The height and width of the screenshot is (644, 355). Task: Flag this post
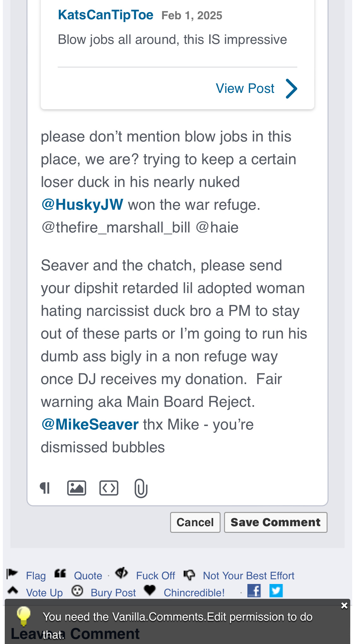[x=36, y=576]
